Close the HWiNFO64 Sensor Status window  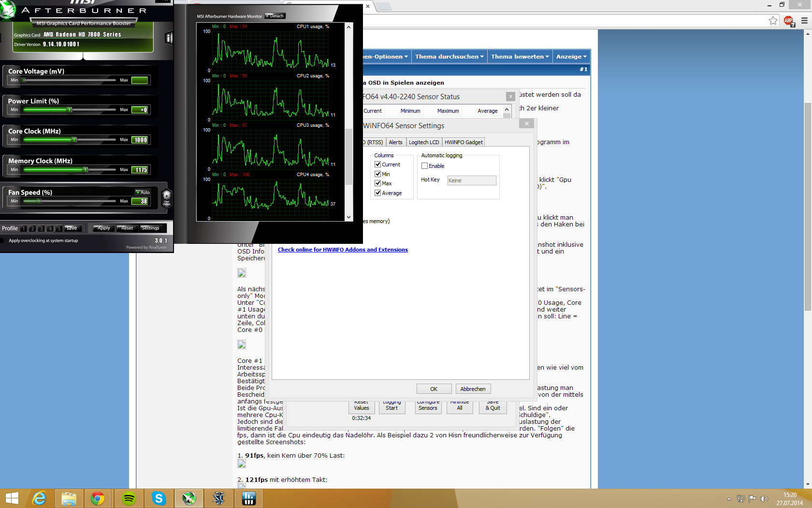click(x=510, y=97)
